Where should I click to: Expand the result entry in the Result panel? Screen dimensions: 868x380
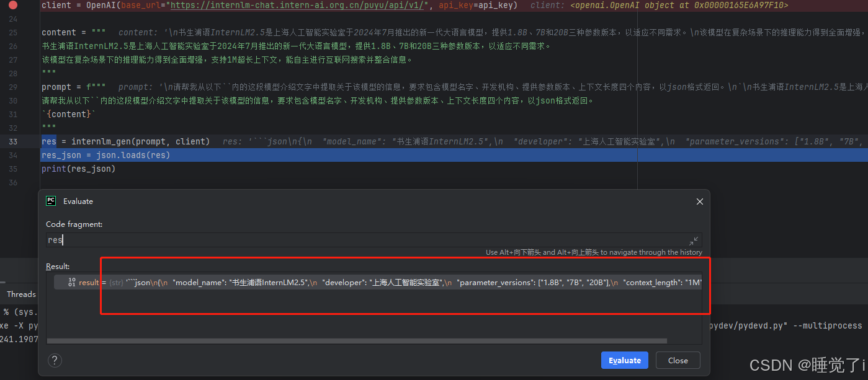(x=63, y=282)
